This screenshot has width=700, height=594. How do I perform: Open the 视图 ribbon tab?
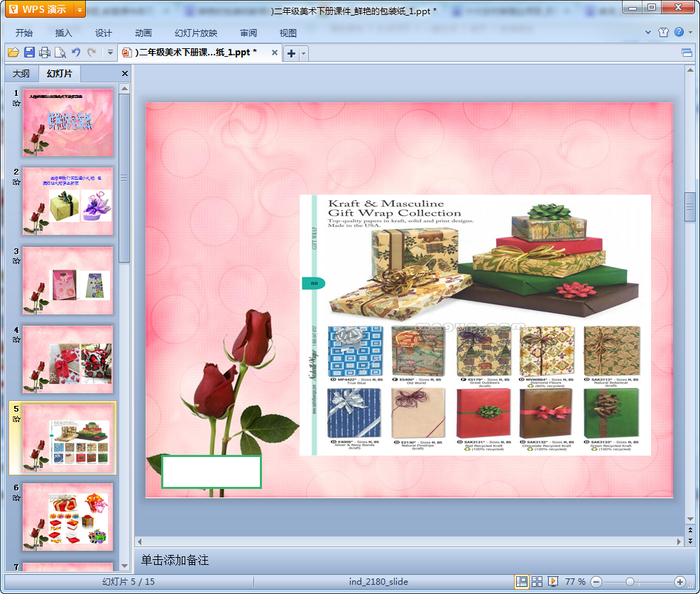pyautogui.click(x=288, y=33)
